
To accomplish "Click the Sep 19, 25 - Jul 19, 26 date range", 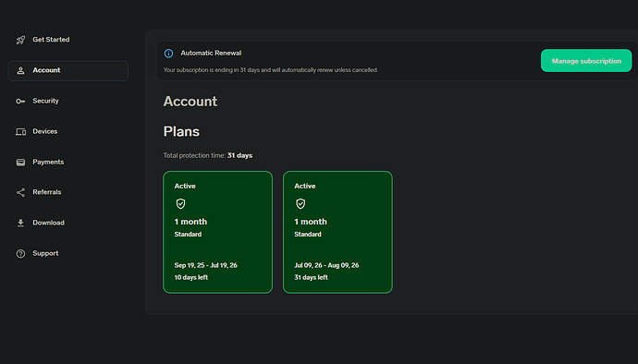I will [x=205, y=265].
